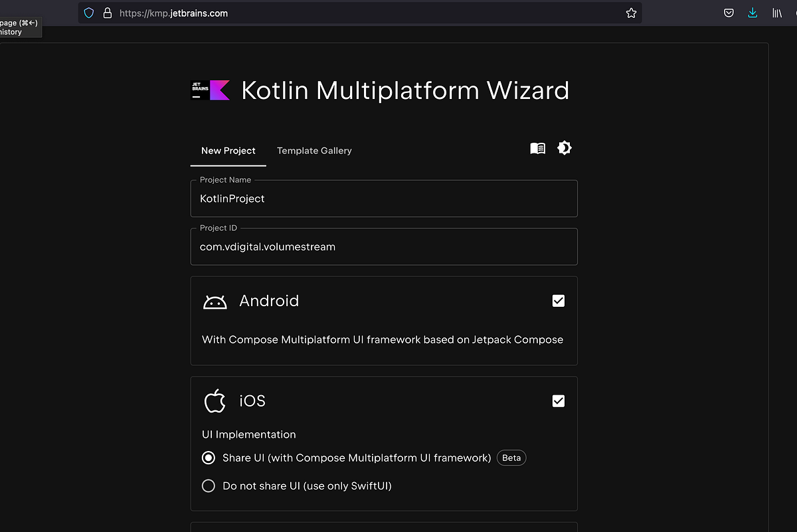Image resolution: width=797 pixels, height=532 pixels.
Task: Open the browser library sidebar icon
Action: pyautogui.click(x=777, y=13)
